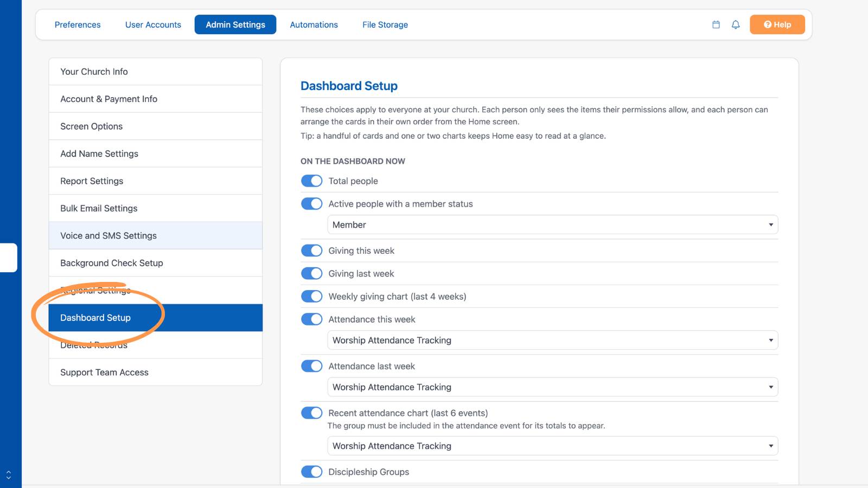Open Attendance last week group dropdown

tap(553, 387)
